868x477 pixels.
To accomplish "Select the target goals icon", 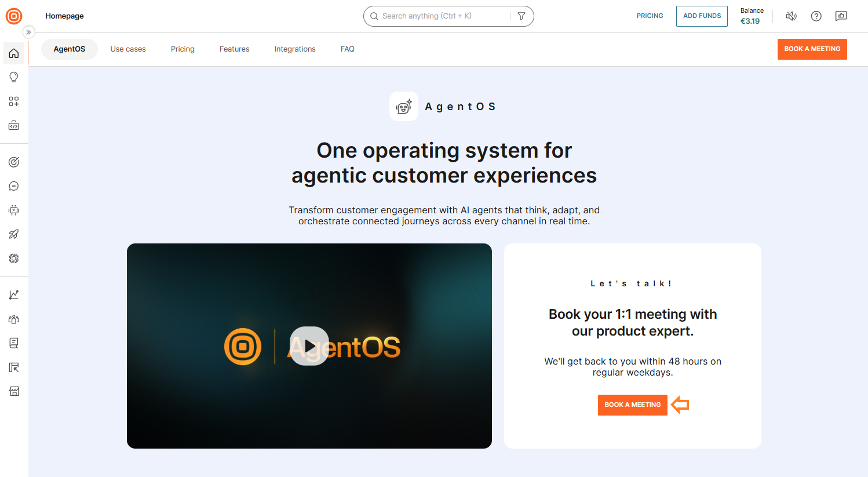I will pyautogui.click(x=14, y=162).
